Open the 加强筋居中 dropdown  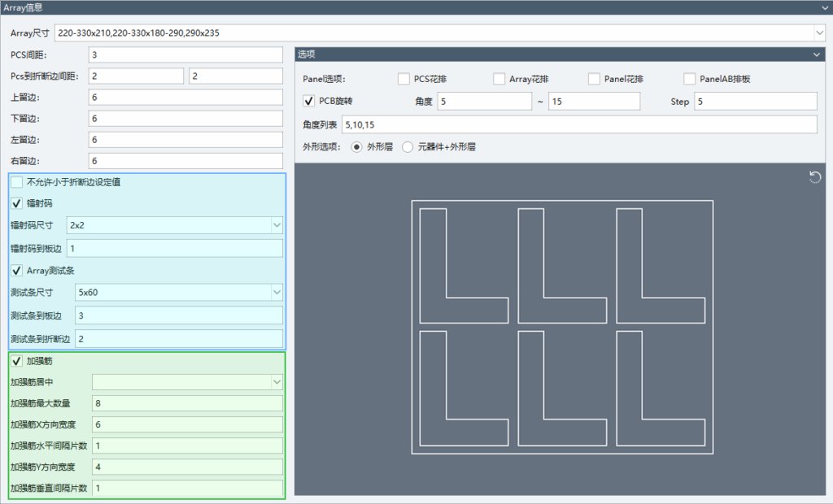pyautogui.click(x=277, y=382)
